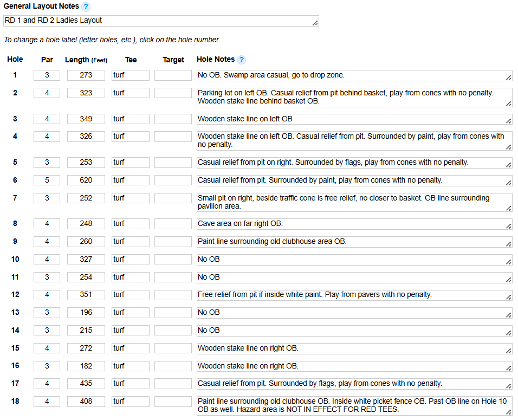Select the Tee field for hole 3

(130, 119)
